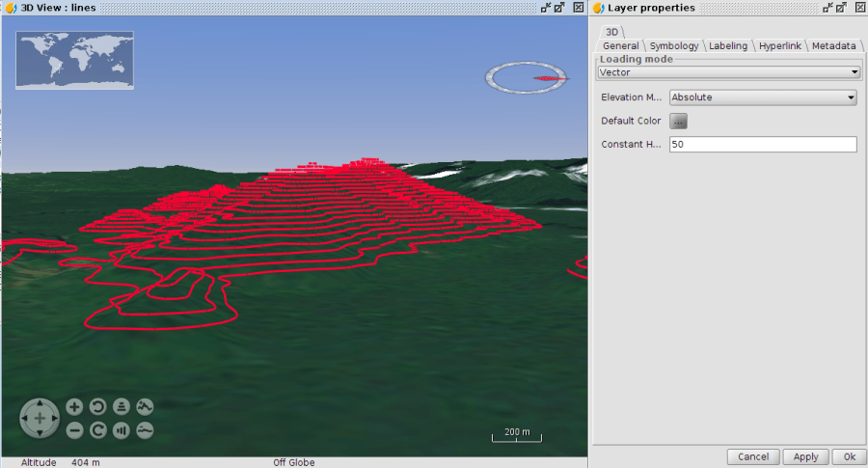This screenshot has width=868, height=468.
Task: Open the Labeling tab
Action: pyautogui.click(x=728, y=45)
